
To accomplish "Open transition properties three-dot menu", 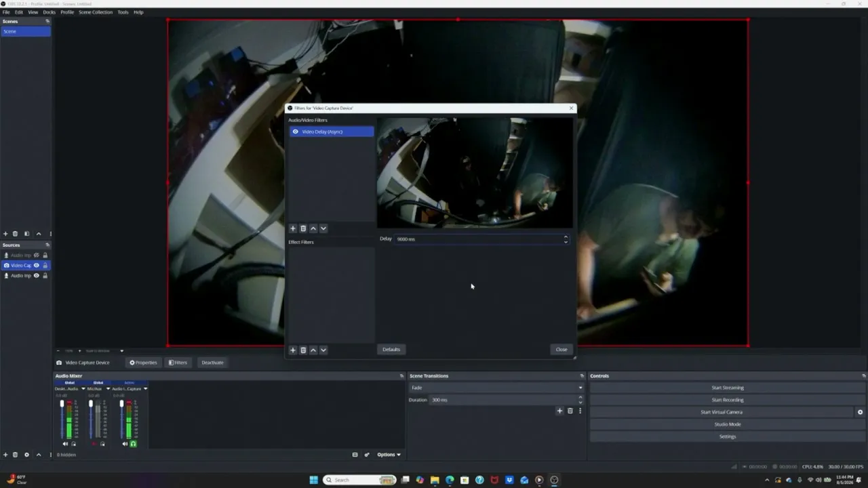I will tap(580, 411).
